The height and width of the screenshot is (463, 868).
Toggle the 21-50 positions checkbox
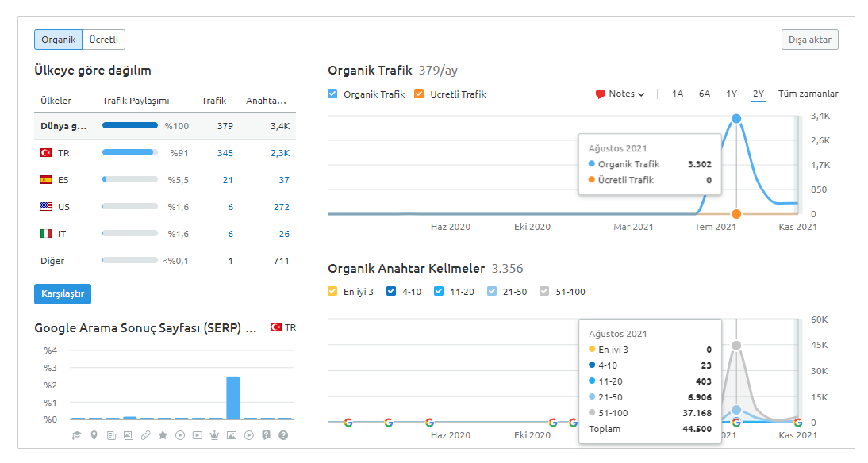[492, 292]
